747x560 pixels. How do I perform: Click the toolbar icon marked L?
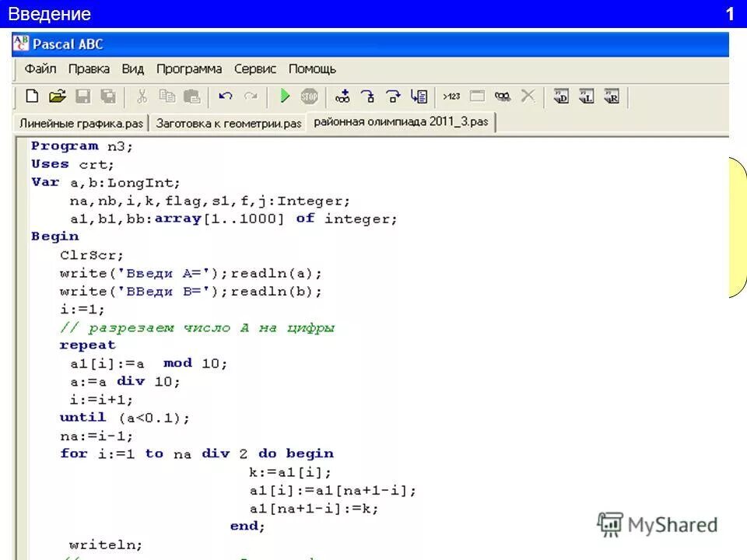click(587, 96)
